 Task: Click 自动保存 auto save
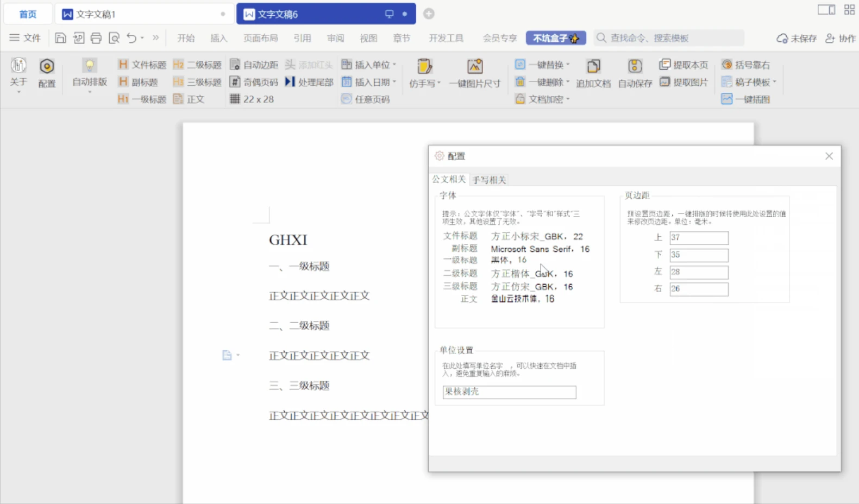pos(635,73)
